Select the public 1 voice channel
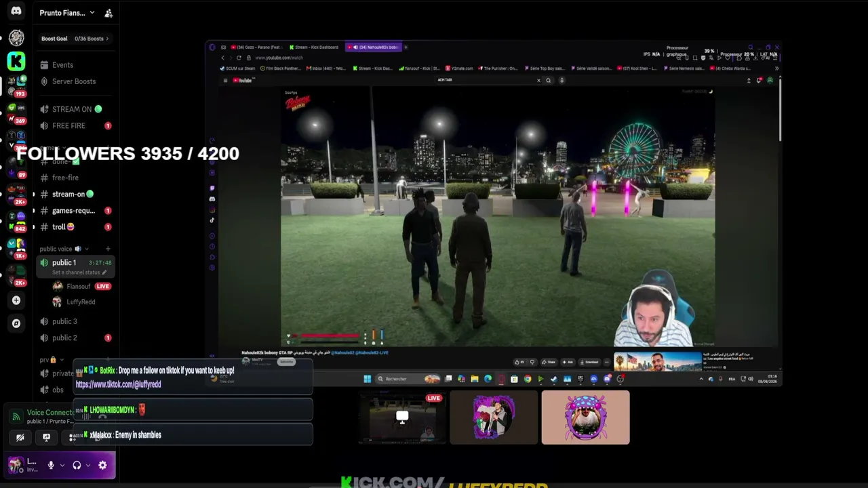 tap(76, 262)
